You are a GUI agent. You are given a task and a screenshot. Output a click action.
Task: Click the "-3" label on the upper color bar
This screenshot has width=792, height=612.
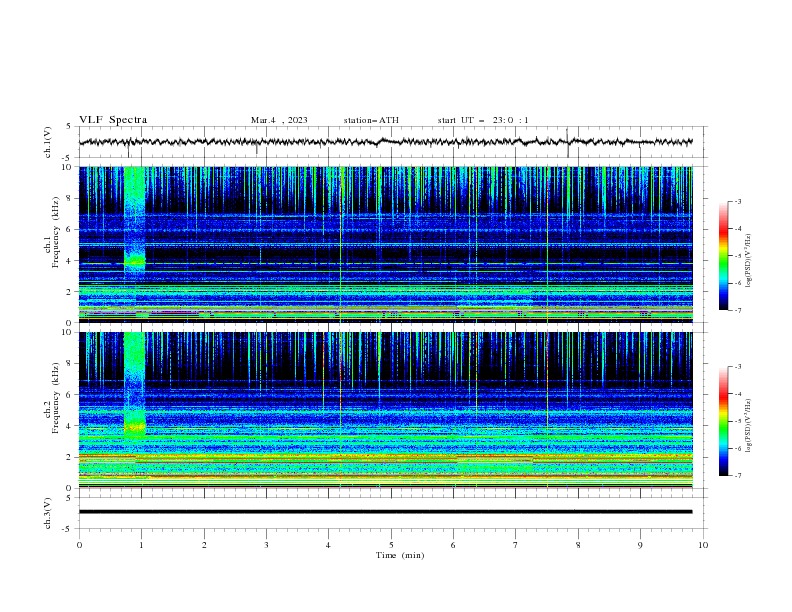pyautogui.click(x=737, y=201)
